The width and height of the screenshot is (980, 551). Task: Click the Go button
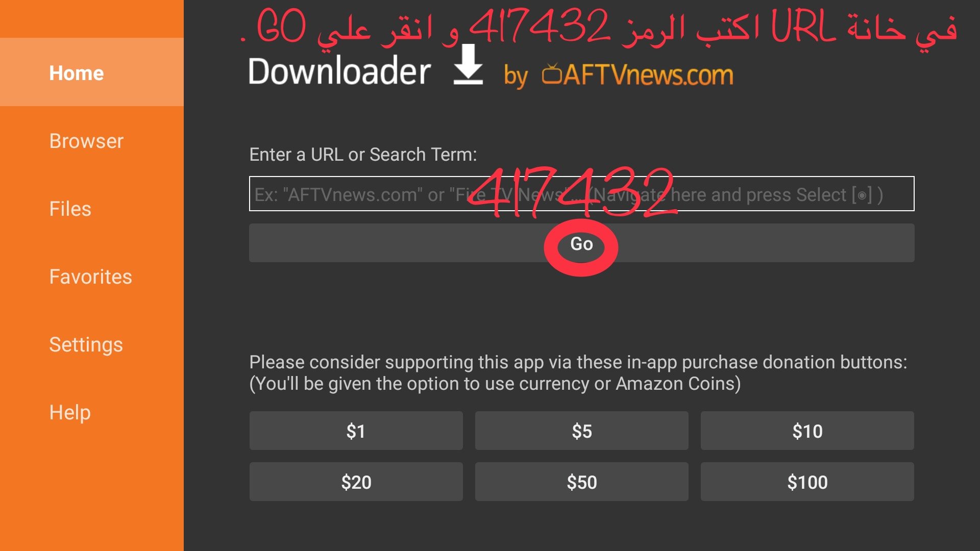[581, 243]
